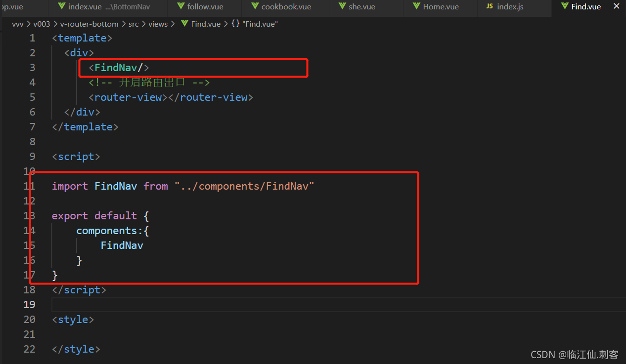Screen dimensions: 626x364
Task: Open the vvv breadcrumb segment
Action: click(x=18, y=24)
